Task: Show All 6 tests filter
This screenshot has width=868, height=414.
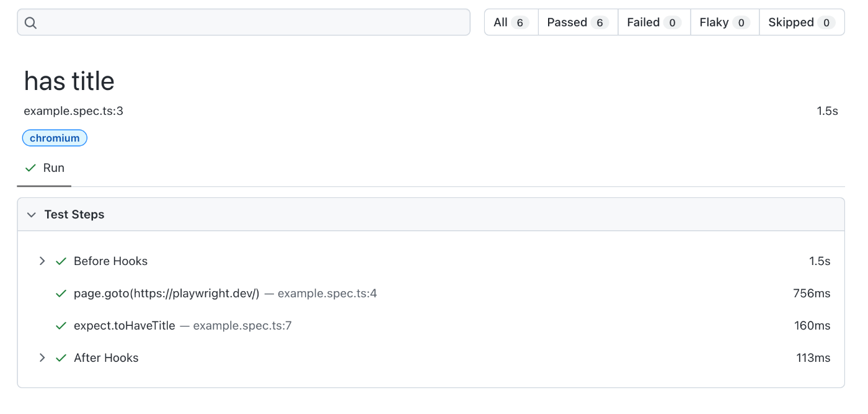Action: point(511,22)
